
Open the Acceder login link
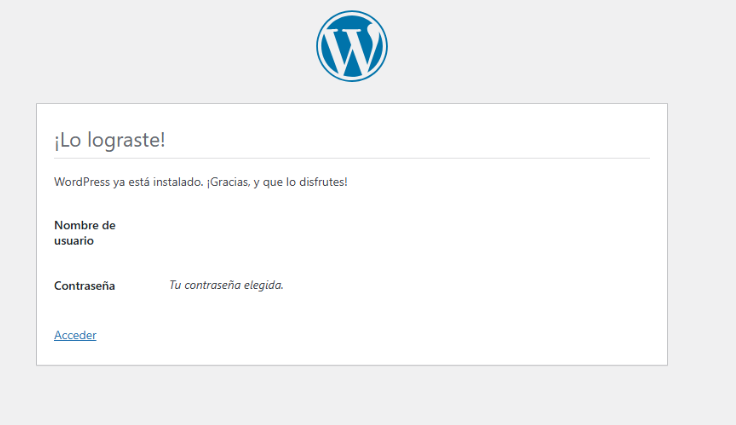(75, 335)
